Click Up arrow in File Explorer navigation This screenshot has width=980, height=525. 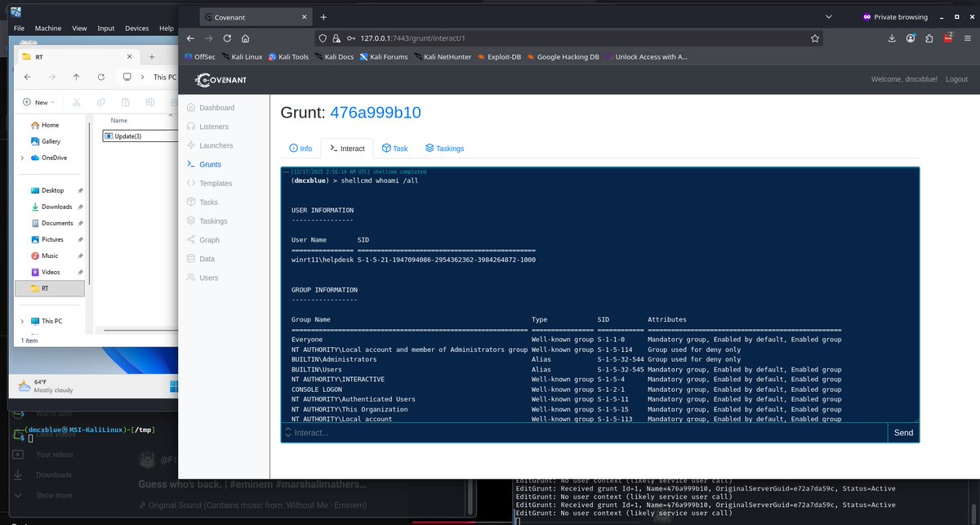[77, 77]
